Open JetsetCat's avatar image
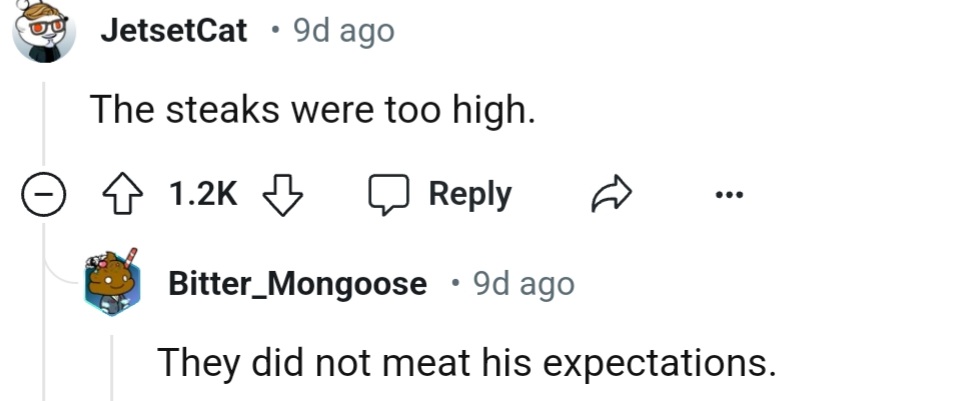 pos(44,32)
